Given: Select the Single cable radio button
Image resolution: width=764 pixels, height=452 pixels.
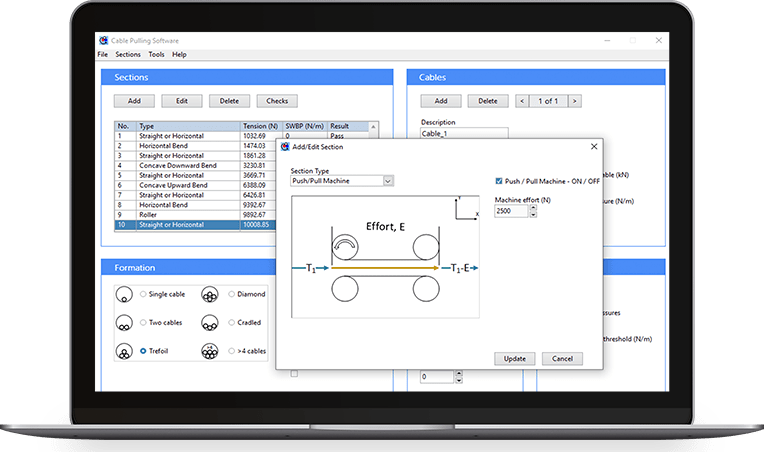Looking at the screenshot, I should point(143,294).
